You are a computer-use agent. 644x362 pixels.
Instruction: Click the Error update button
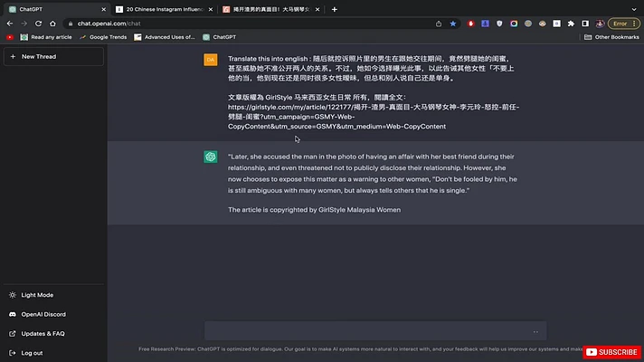[624, 24]
